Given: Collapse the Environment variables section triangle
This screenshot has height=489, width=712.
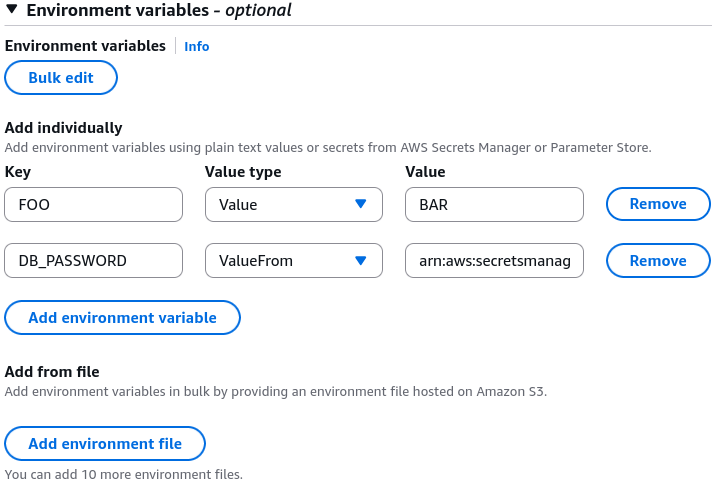Looking at the screenshot, I should click(x=12, y=9).
